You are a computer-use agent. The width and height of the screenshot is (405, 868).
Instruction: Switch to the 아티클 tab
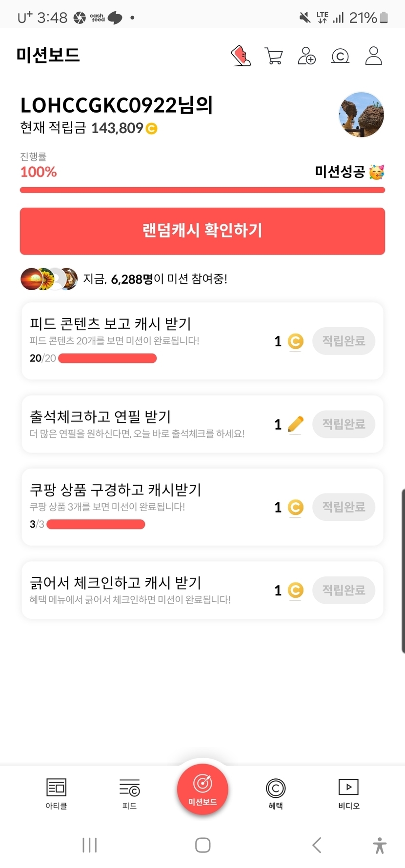click(x=56, y=793)
